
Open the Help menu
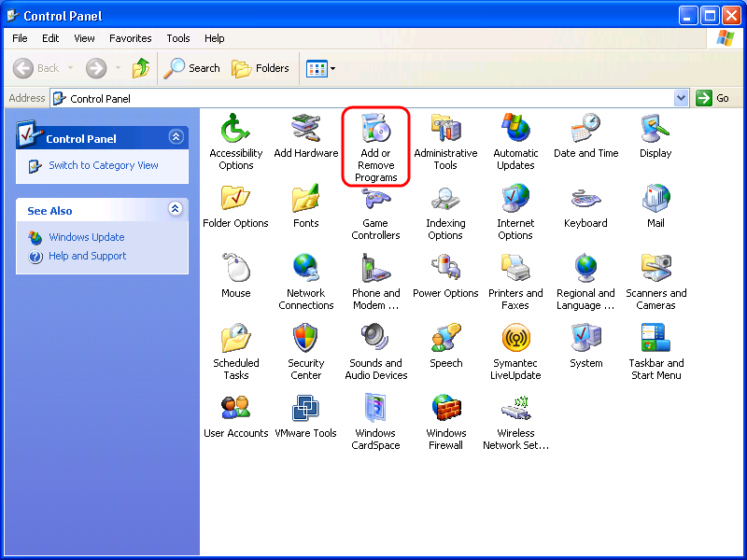tap(215, 38)
